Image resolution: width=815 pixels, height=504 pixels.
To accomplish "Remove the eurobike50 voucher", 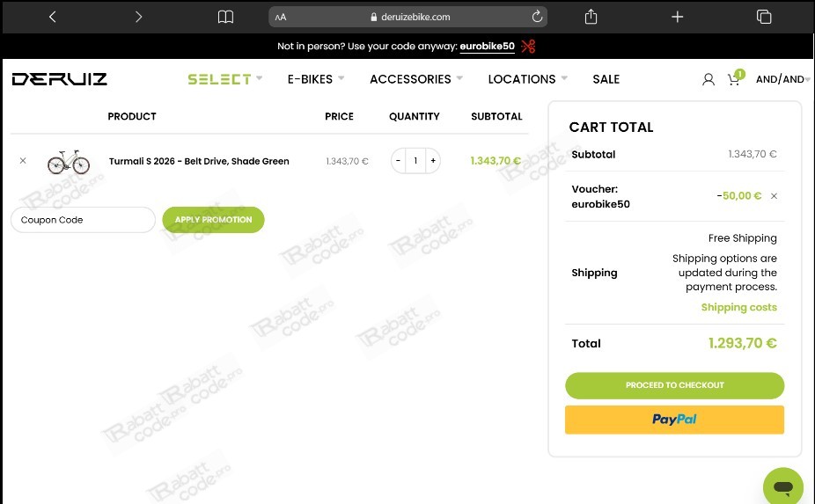I will tap(774, 196).
